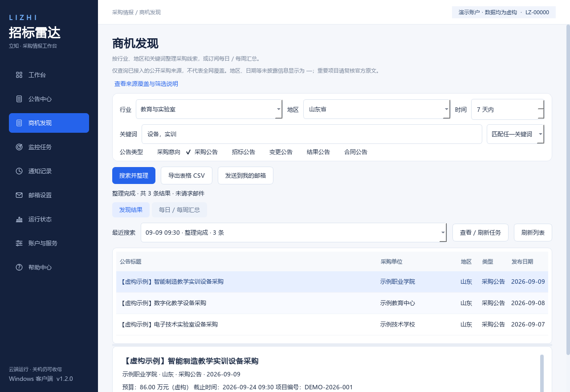Select row 智能制造教学实训设备采购 in results table
The image size is (570, 392).
[332, 282]
